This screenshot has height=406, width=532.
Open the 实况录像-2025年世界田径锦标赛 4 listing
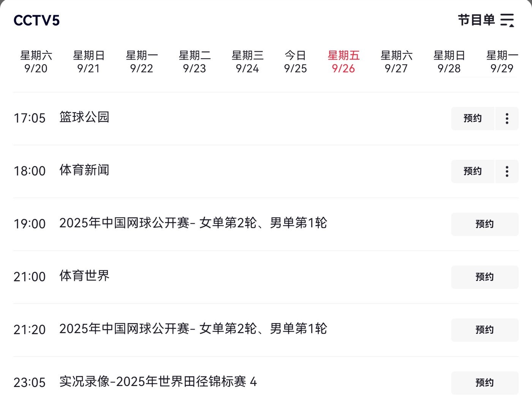pos(158,382)
